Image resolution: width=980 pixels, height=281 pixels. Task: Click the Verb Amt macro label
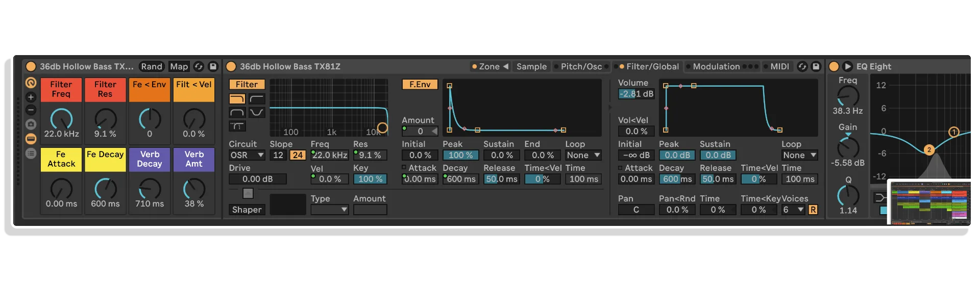194,159
